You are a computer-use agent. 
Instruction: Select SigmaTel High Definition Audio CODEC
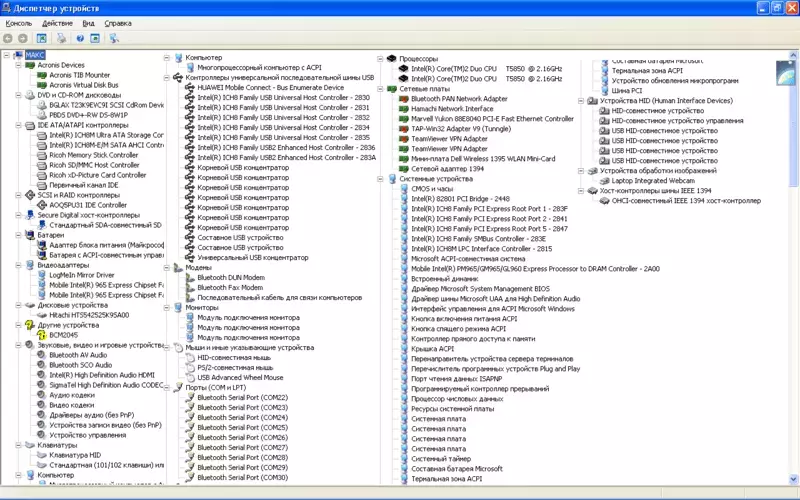106,385
